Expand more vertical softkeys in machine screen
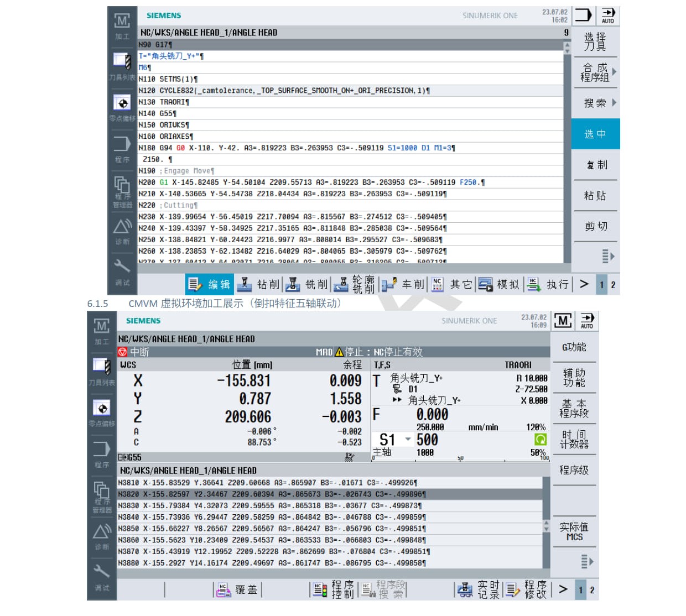 (x=586, y=562)
